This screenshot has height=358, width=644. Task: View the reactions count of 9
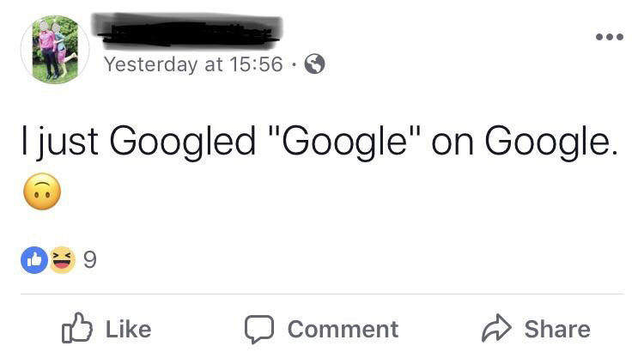click(90, 261)
